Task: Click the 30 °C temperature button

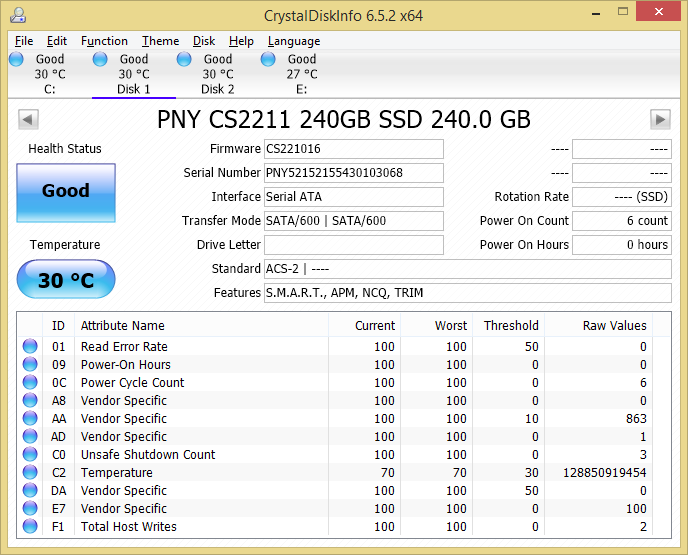Action: tap(66, 280)
